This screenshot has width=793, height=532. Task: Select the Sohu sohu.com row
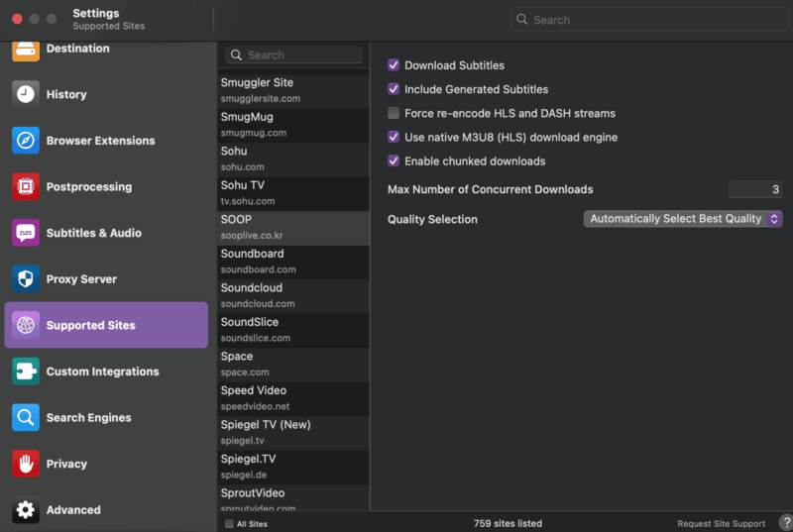click(x=293, y=160)
